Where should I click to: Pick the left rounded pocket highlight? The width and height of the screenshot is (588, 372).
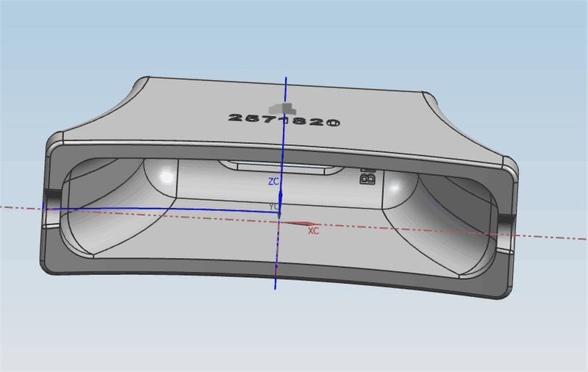pyautogui.click(x=167, y=175)
